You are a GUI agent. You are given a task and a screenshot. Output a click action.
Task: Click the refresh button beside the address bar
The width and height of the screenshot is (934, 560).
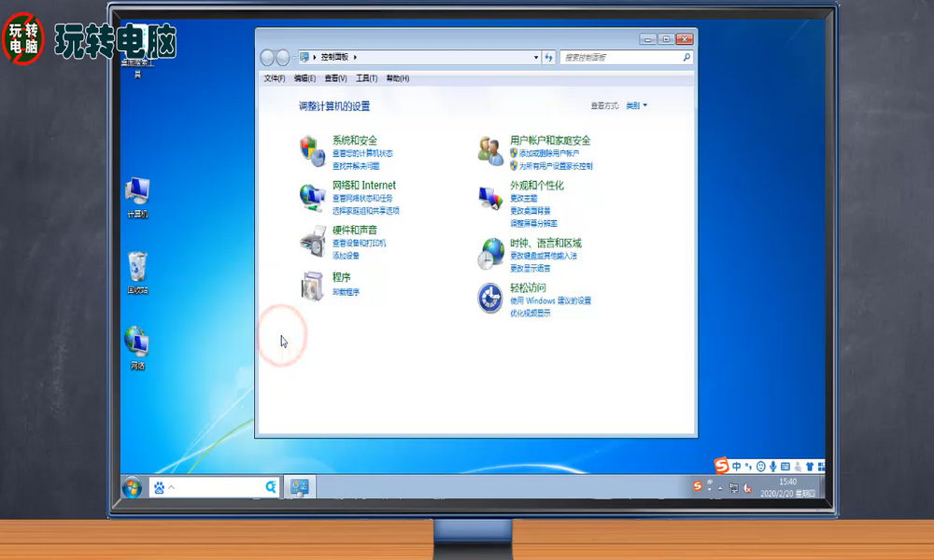[548, 57]
